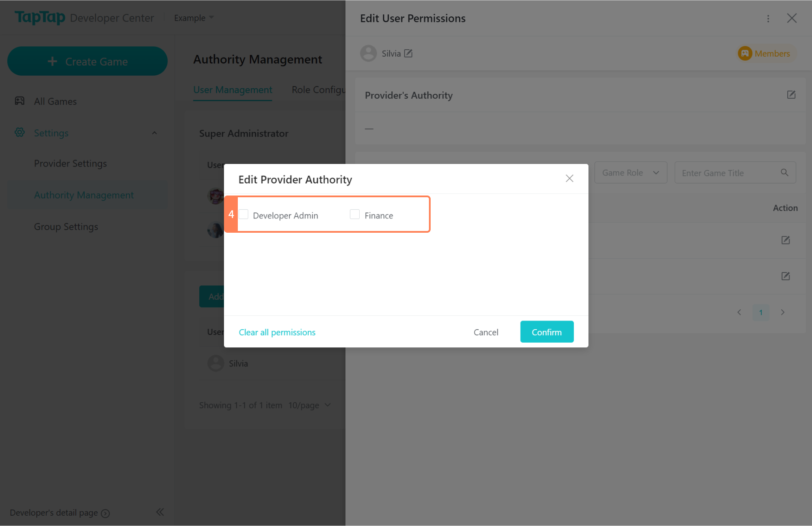This screenshot has height=526, width=812.
Task: Click the help icon beside Developer's detail page
Action: point(105,513)
